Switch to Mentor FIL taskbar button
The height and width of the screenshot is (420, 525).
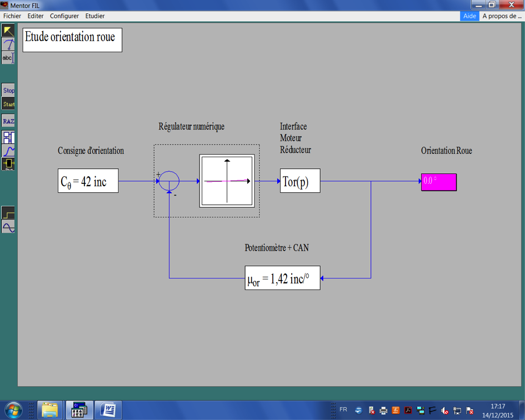[x=79, y=410]
